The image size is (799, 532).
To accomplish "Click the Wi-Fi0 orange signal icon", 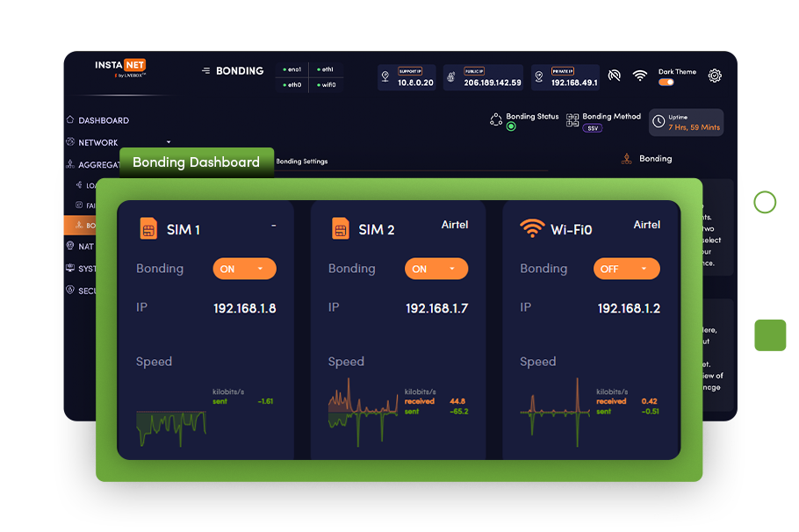I will pyautogui.click(x=531, y=228).
